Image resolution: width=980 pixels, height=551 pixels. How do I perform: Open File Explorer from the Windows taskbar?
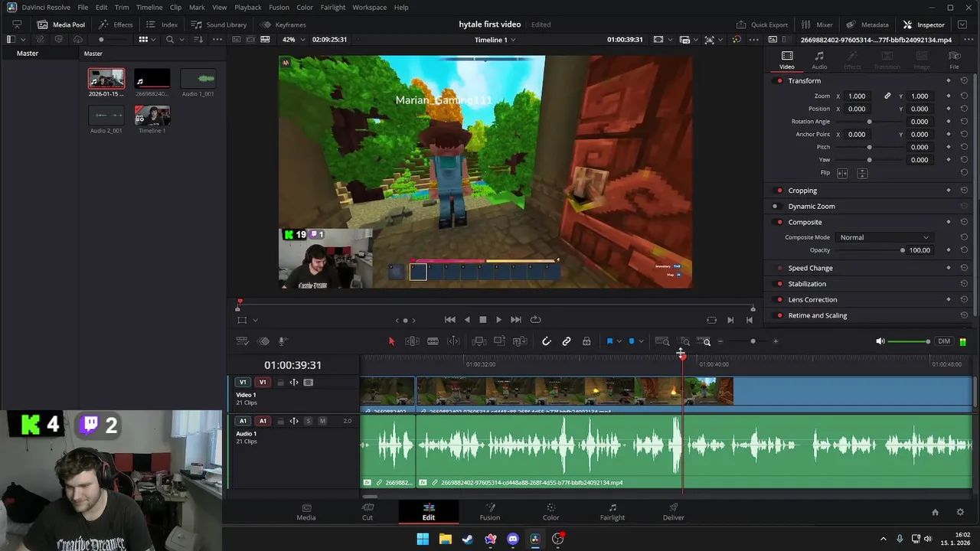pos(445,539)
